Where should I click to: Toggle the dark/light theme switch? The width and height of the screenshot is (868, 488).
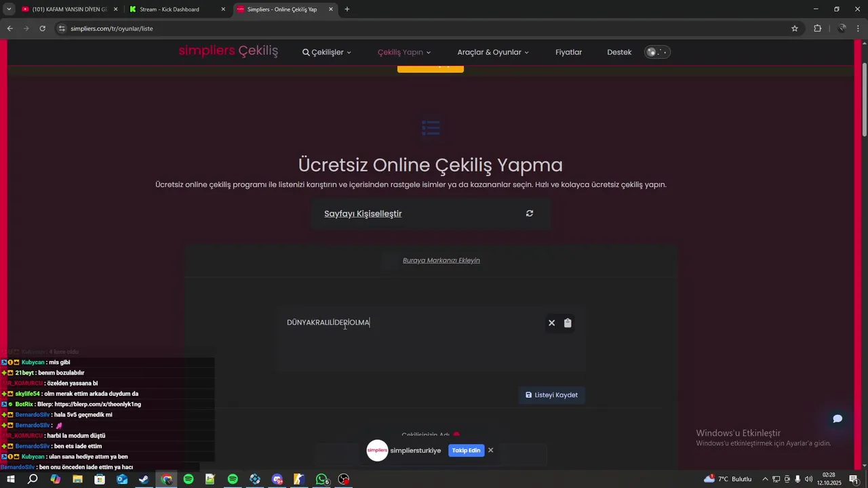click(x=657, y=52)
